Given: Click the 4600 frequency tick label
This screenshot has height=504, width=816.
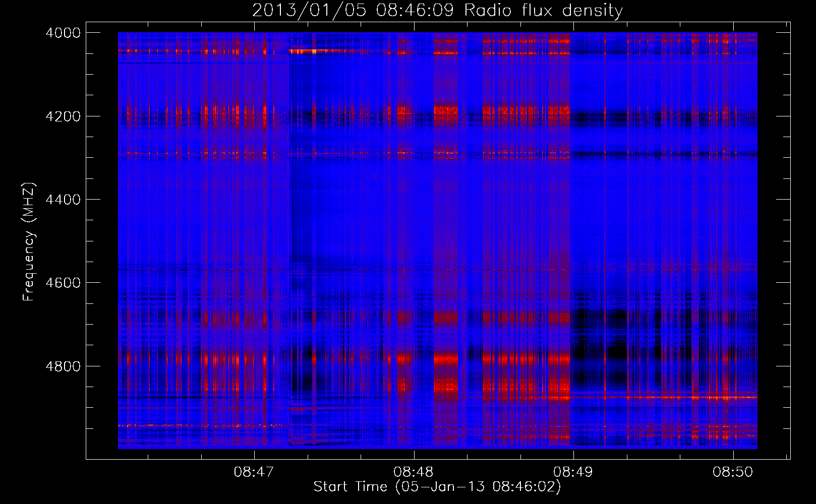Looking at the screenshot, I should point(63,283).
